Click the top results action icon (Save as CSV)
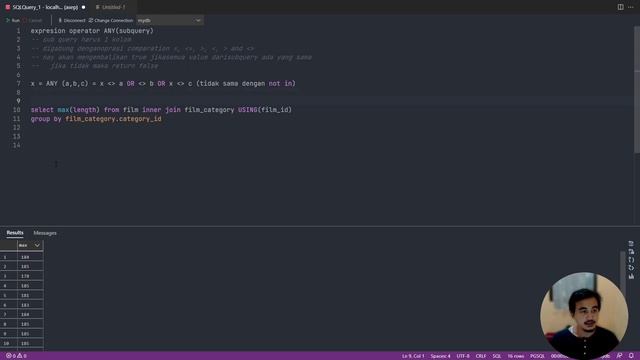 [x=631, y=244]
